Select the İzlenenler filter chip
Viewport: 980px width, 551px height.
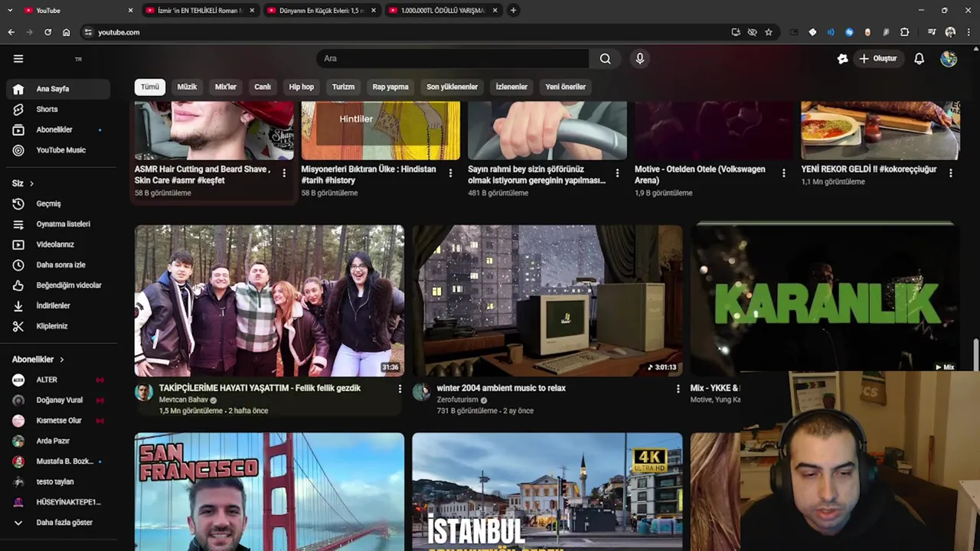point(511,87)
